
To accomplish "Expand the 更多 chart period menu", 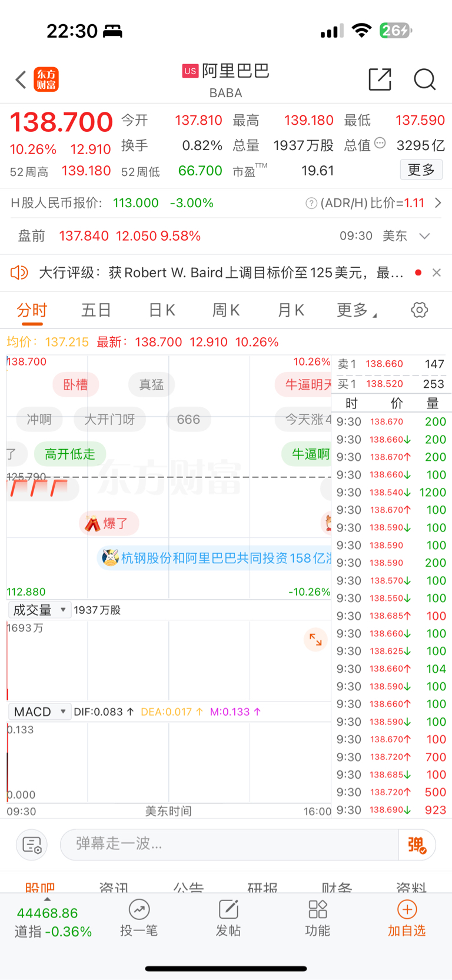I will (357, 310).
